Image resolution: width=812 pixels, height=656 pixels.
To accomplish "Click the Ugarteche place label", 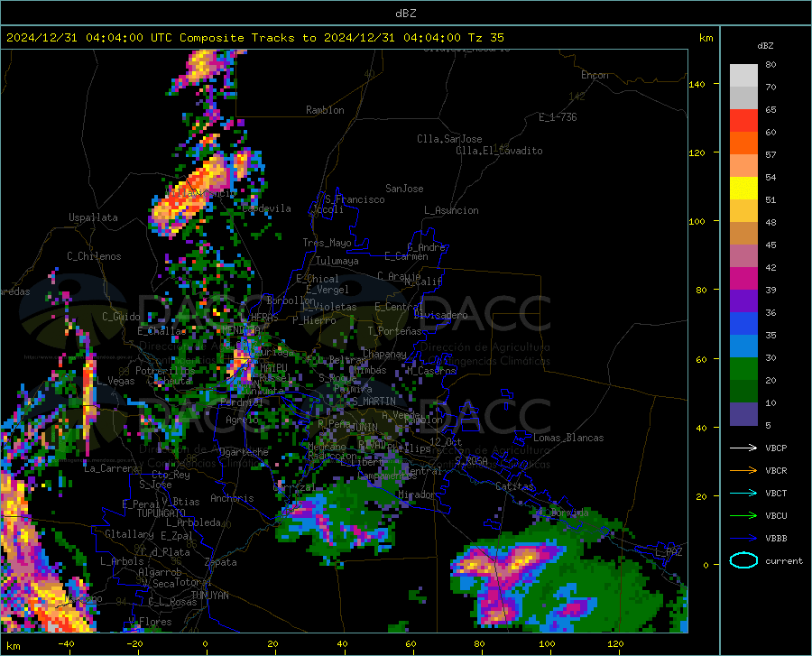I will 244,452.
